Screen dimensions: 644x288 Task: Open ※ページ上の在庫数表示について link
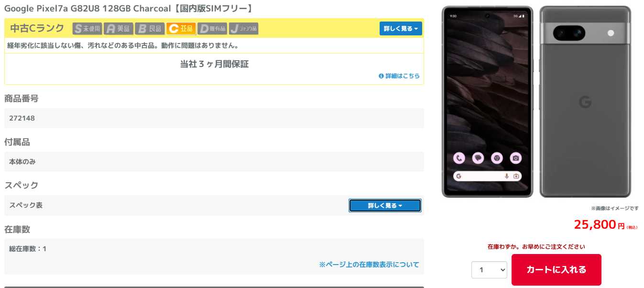[369, 265]
